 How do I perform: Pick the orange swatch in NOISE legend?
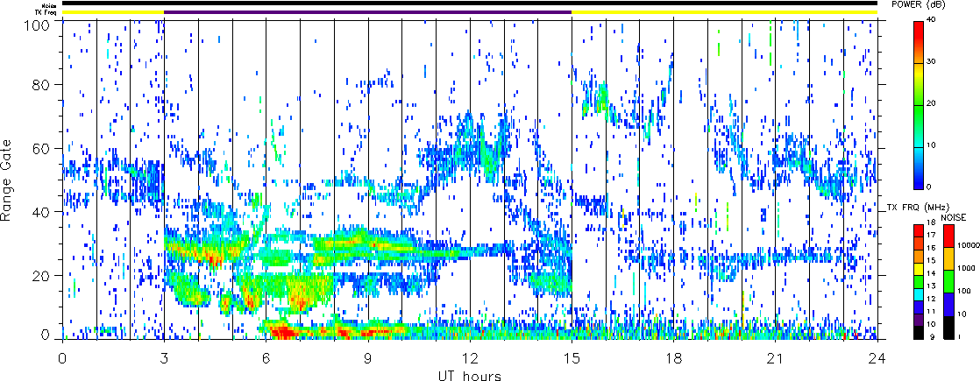(948, 258)
